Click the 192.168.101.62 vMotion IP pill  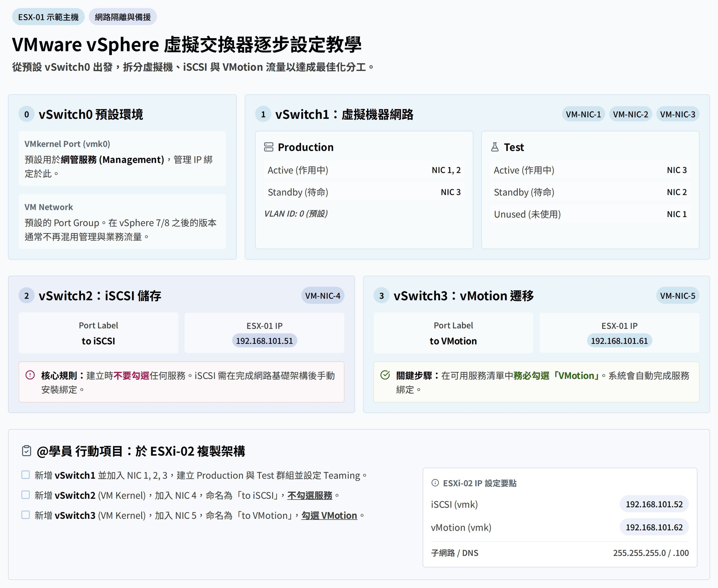coord(654,527)
